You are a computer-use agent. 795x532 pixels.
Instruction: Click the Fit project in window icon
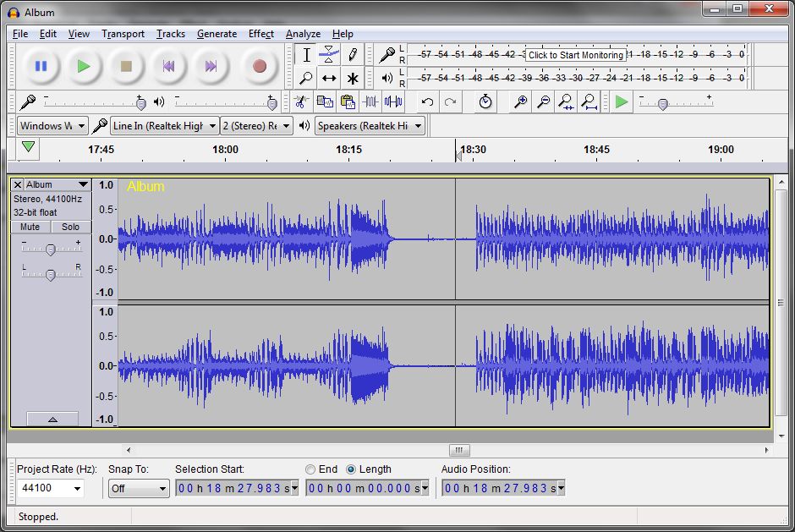click(x=589, y=102)
